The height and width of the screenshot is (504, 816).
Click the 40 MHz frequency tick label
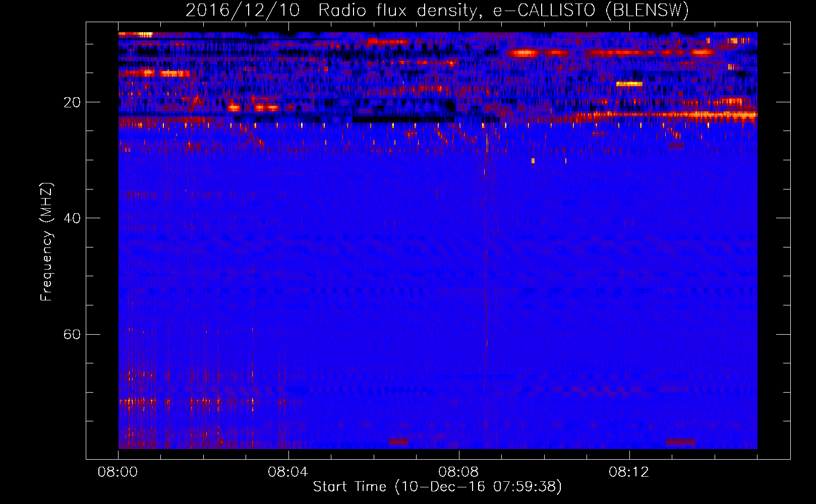pos(72,218)
